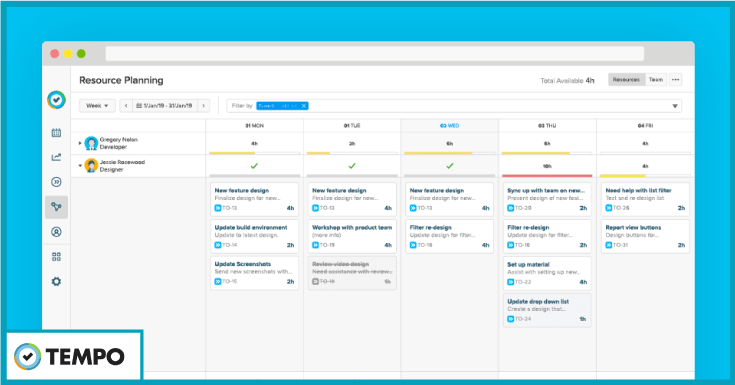The height and width of the screenshot is (385, 735).
Task: Open the reports chart icon in the sidebar
Action: pyautogui.click(x=56, y=157)
